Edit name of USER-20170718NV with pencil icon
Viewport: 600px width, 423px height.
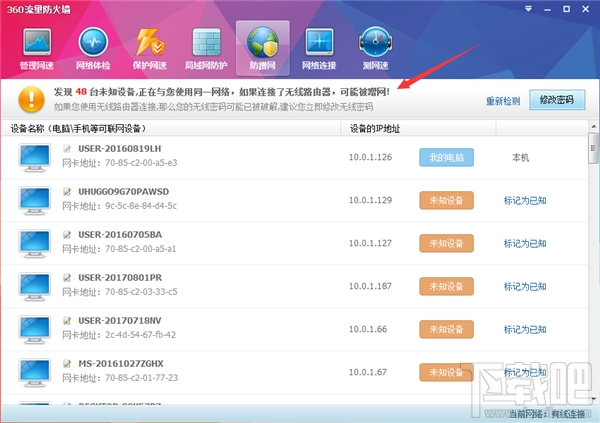pyautogui.click(x=67, y=320)
